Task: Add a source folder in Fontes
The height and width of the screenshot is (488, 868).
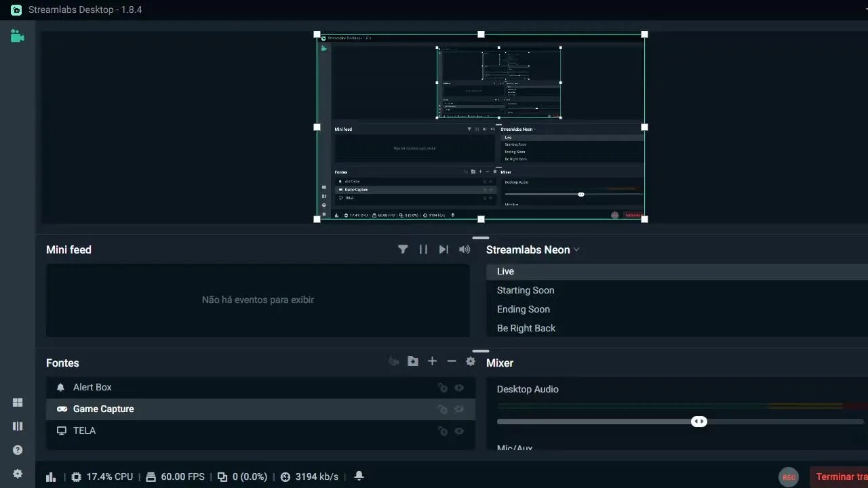Action: [x=413, y=361]
